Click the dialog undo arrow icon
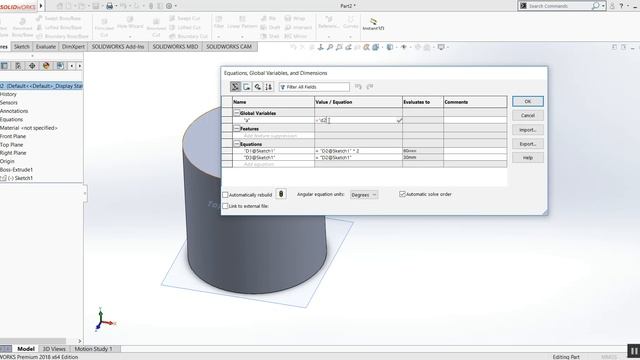Screen dimensions: 640x360 click(x=358, y=87)
